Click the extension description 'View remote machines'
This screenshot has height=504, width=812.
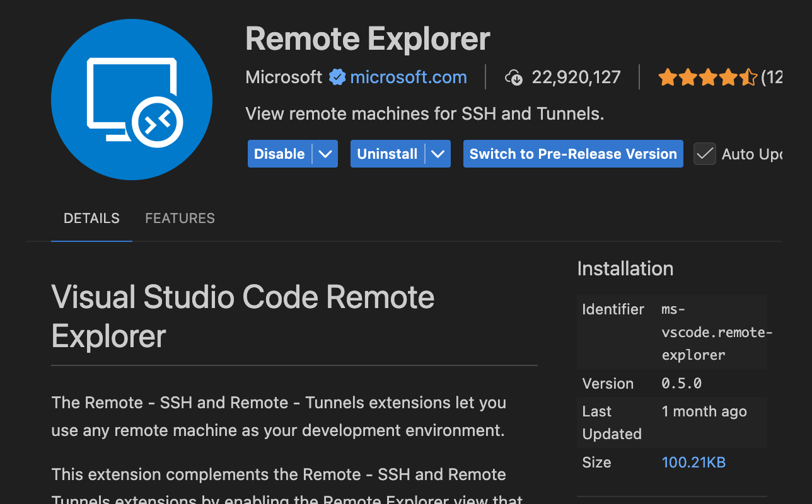[425, 114]
